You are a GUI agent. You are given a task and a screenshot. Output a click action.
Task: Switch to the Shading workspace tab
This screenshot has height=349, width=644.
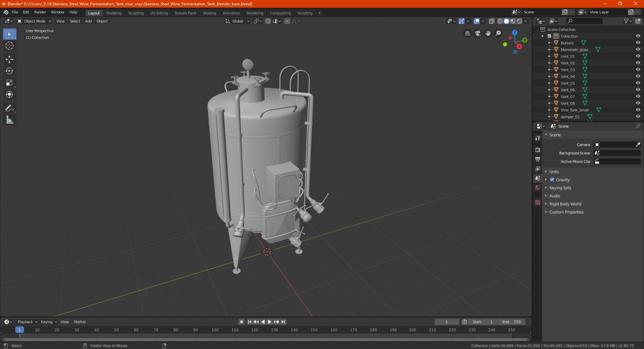point(209,13)
